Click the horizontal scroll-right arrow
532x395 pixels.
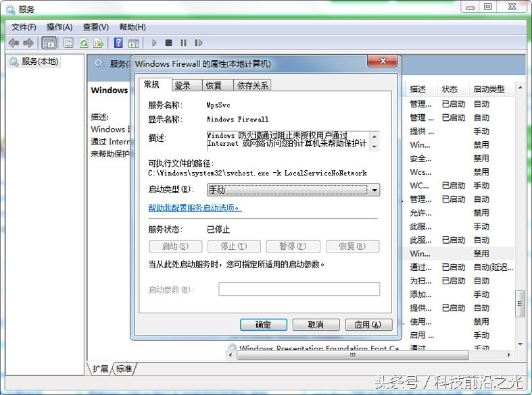click(x=508, y=355)
